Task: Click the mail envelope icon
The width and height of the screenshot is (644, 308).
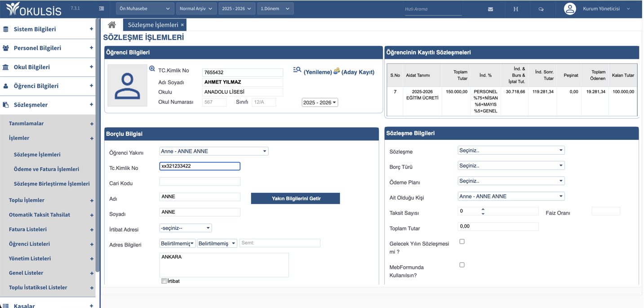Action: (490, 9)
